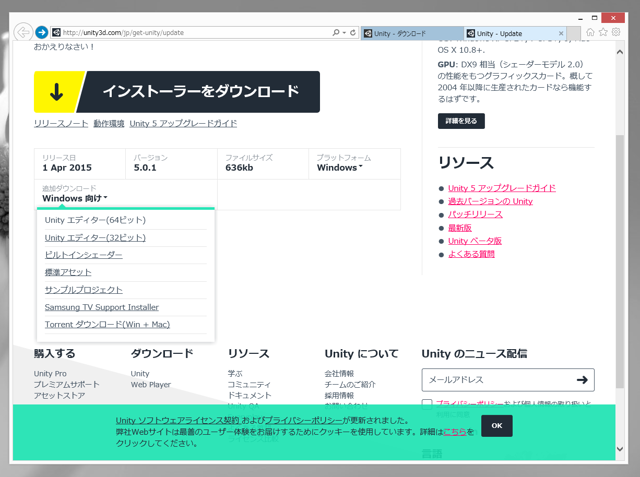Viewport: 640px width, 477px height.
Task: Click the 1 Apr 2015 release date
Action: pos(67,168)
